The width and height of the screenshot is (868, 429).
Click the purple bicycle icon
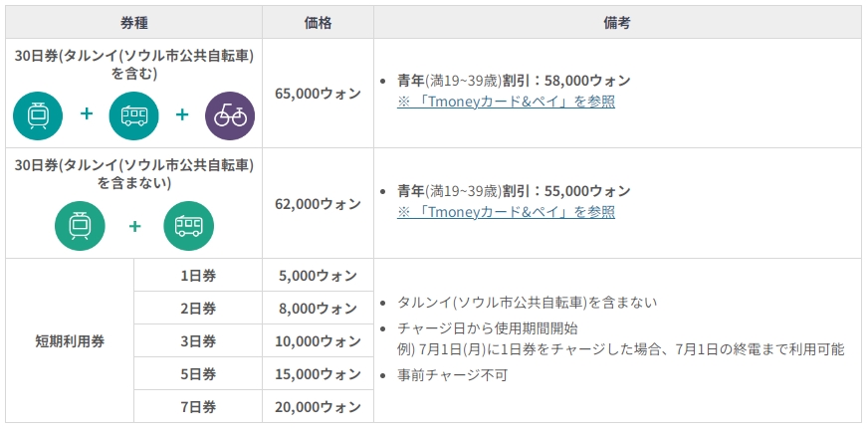[x=230, y=114]
